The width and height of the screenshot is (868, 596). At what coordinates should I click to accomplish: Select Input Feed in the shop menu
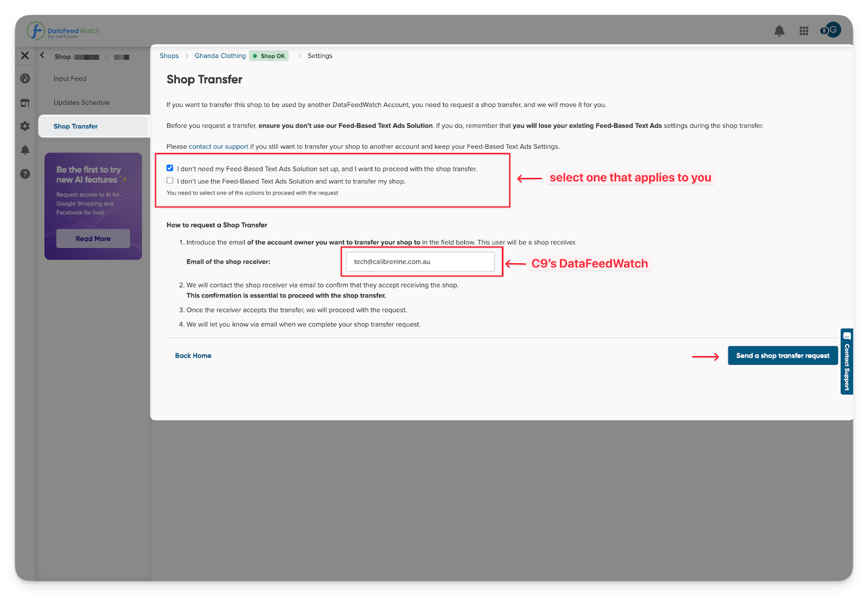[x=70, y=79]
